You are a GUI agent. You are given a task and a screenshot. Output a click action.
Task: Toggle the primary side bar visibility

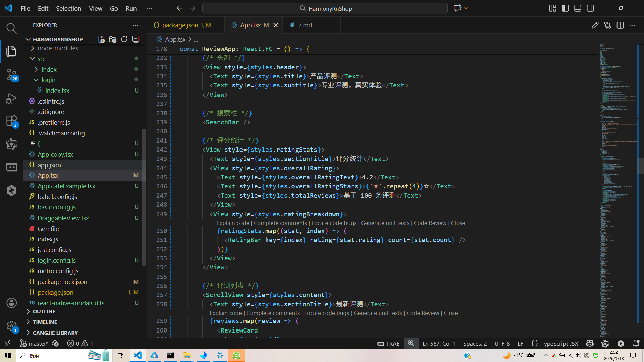click(x=565, y=8)
